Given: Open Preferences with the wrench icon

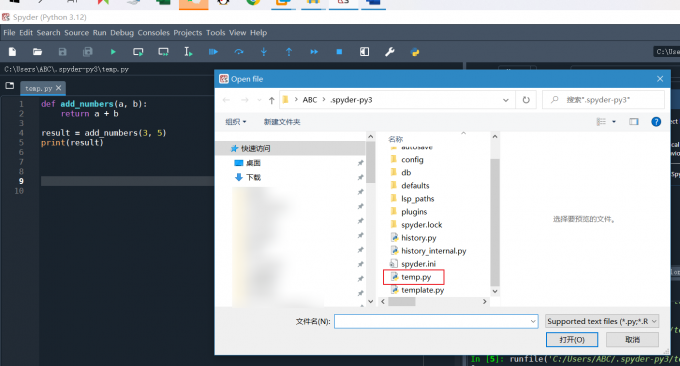Looking at the screenshot, I should tap(389, 52).
